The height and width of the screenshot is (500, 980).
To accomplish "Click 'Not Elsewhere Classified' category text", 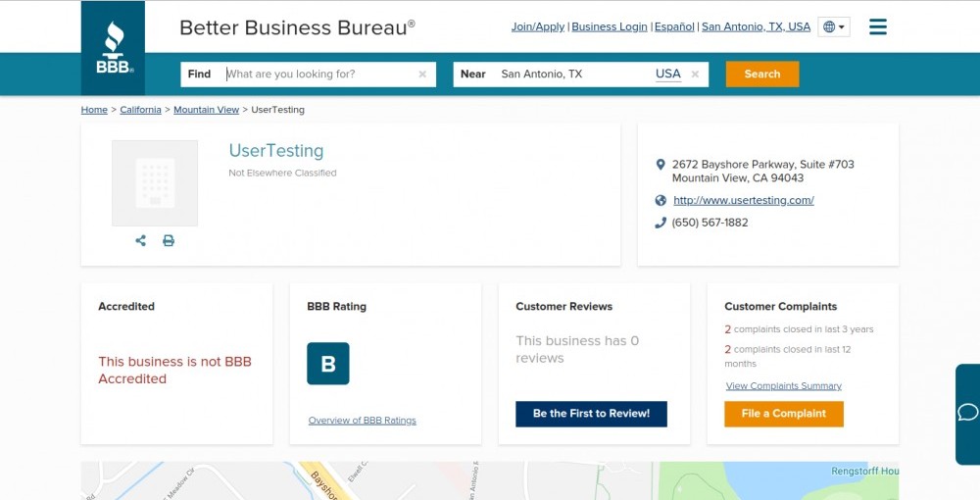I will click(282, 174).
